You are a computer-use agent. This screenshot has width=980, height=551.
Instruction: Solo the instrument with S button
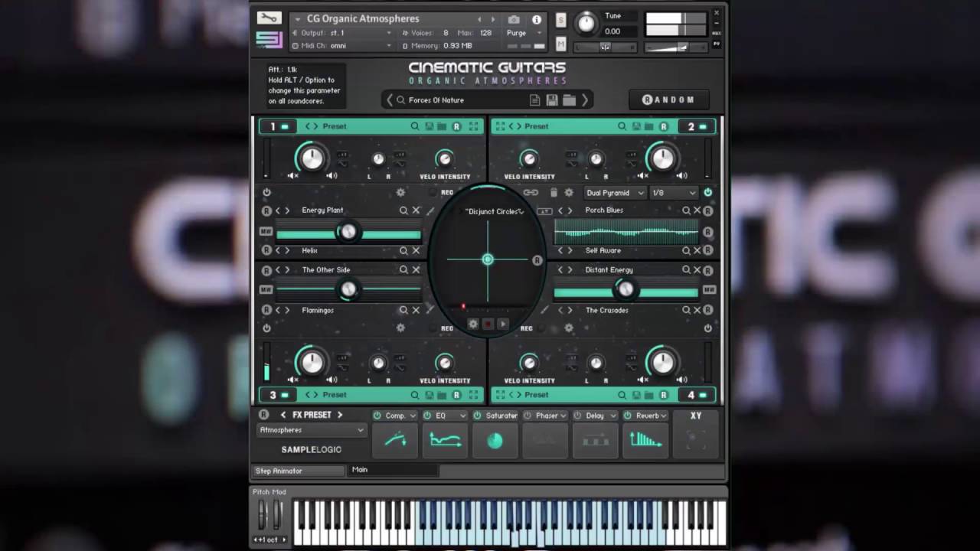coord(560,20)
